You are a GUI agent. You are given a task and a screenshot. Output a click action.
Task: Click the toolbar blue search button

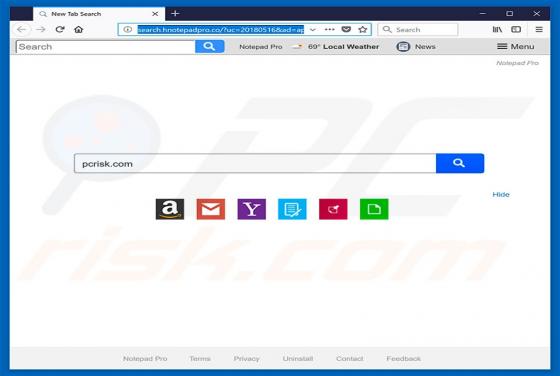(x=210, y=46)
